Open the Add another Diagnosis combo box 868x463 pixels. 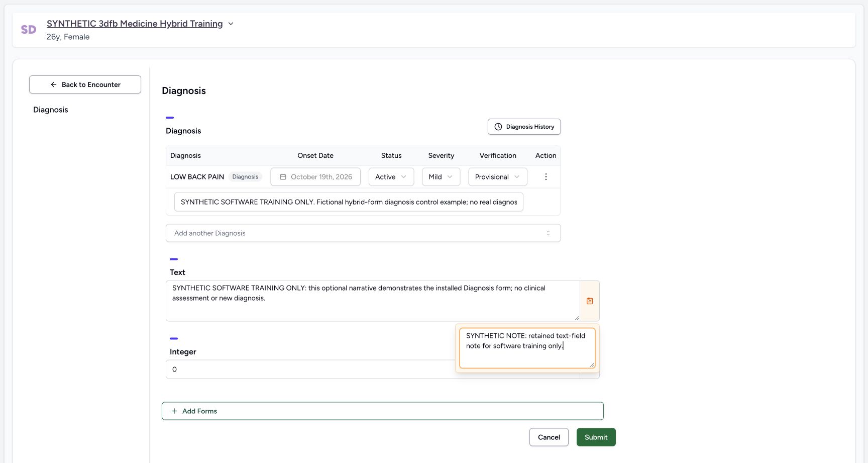click(x=363, y=233)
